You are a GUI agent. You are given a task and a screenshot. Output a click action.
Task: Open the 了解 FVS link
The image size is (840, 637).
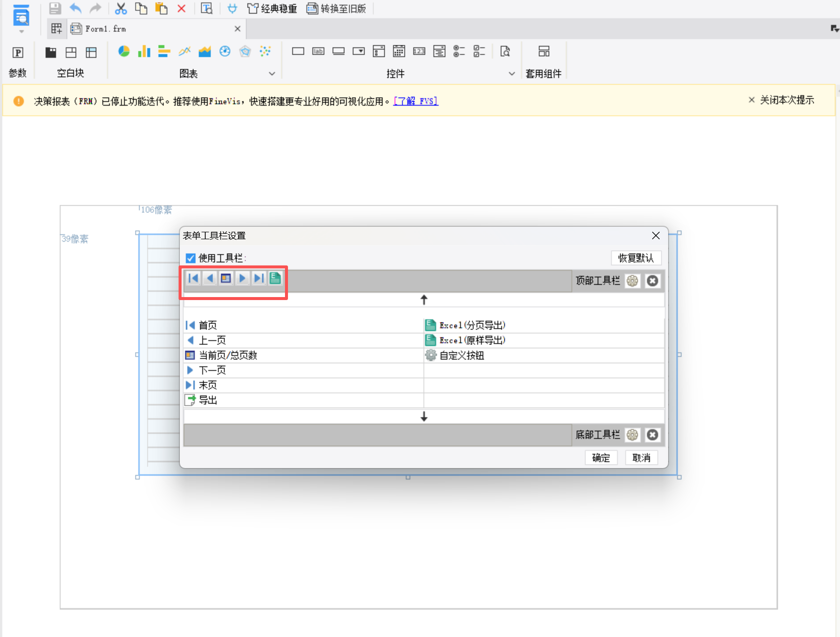(416, 101)
